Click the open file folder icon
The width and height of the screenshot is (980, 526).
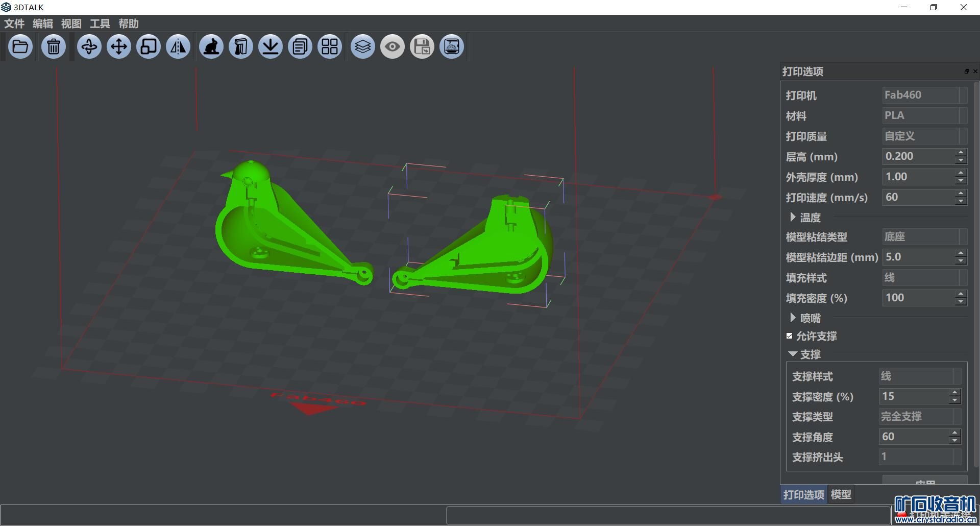20,47
